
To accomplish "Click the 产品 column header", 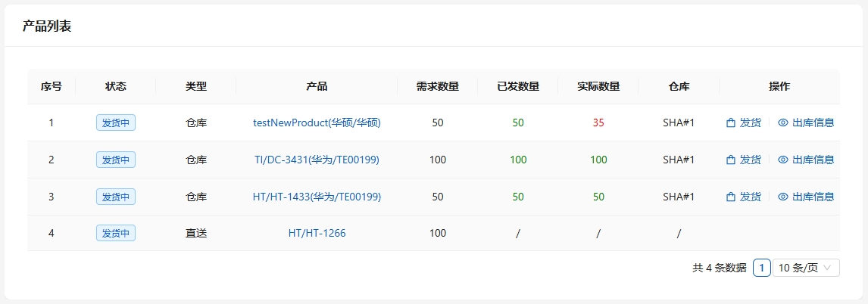I will pyautogui.click(x=317, y=86).
